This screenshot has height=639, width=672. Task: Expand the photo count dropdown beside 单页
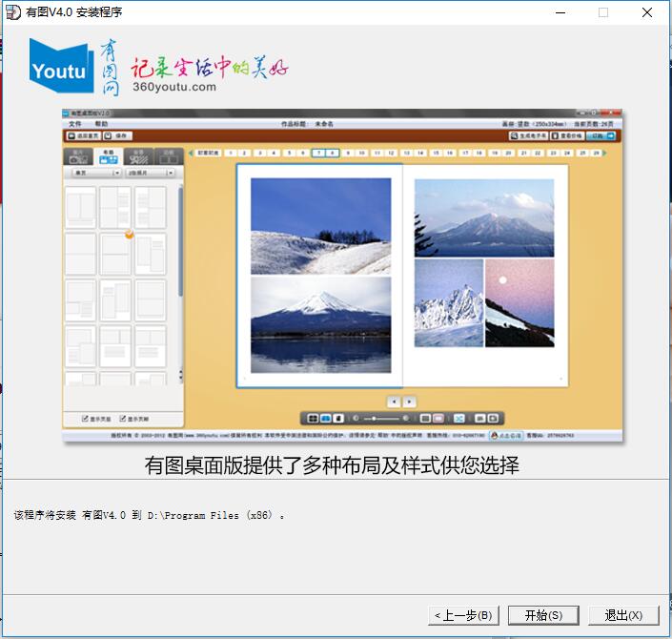[149, 174]
